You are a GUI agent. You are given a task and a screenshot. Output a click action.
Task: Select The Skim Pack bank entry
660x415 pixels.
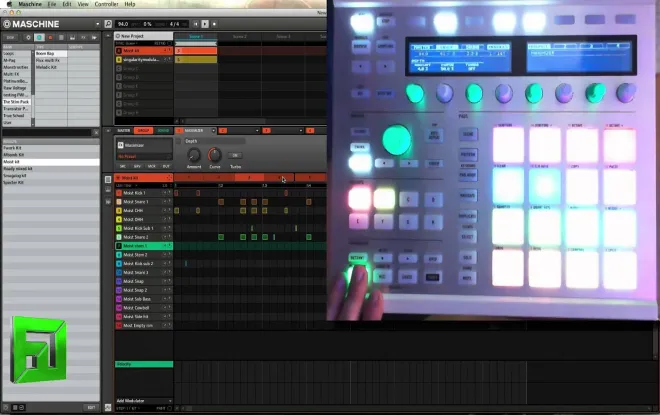pos(16,102)
